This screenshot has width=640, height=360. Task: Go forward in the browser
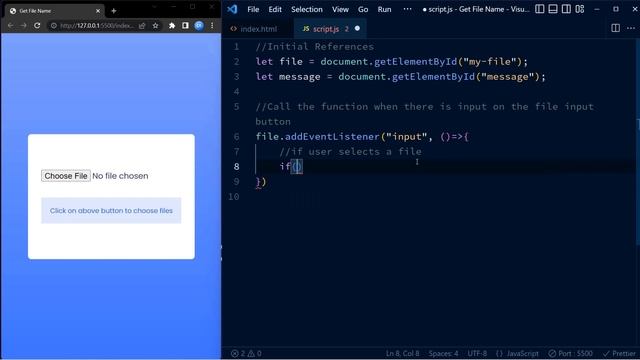[24, 26]
